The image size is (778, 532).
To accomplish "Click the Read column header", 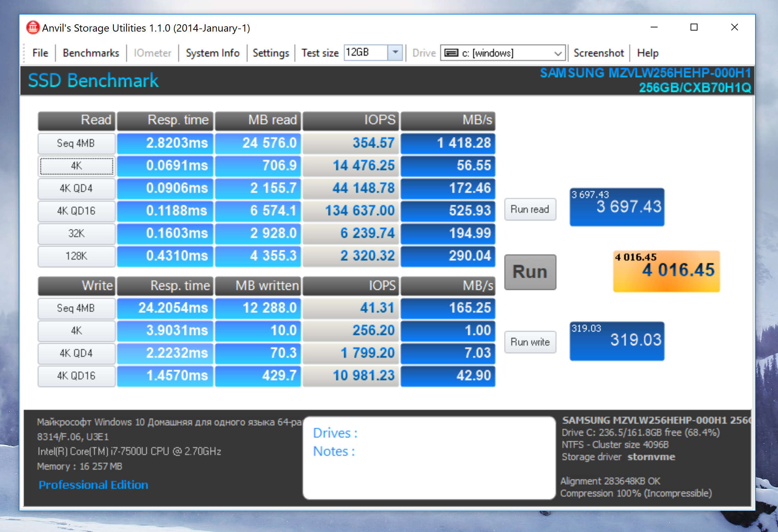I will click(x=76, y=120).
